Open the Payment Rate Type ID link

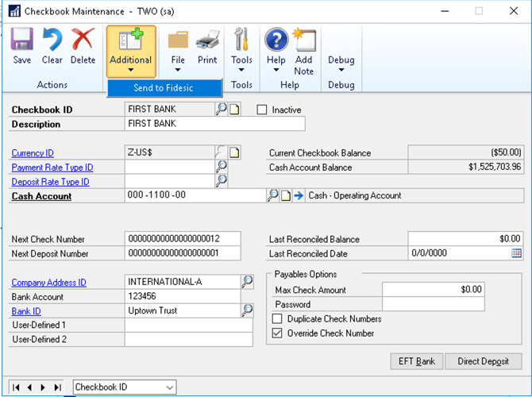(x=52, y=168)
